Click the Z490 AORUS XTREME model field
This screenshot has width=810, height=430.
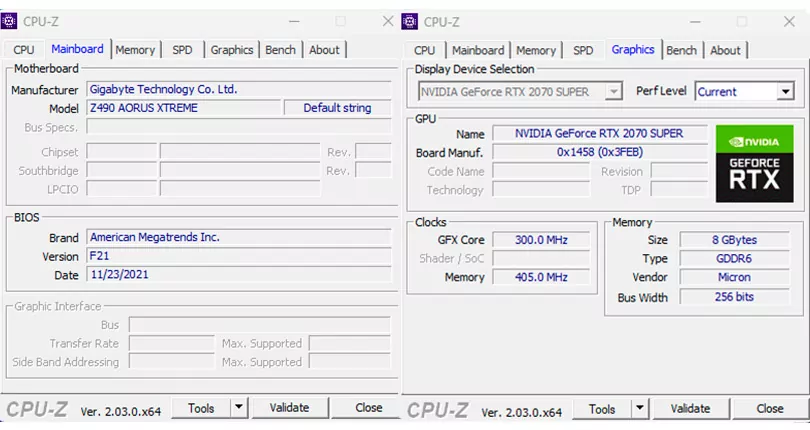[182, 108]
